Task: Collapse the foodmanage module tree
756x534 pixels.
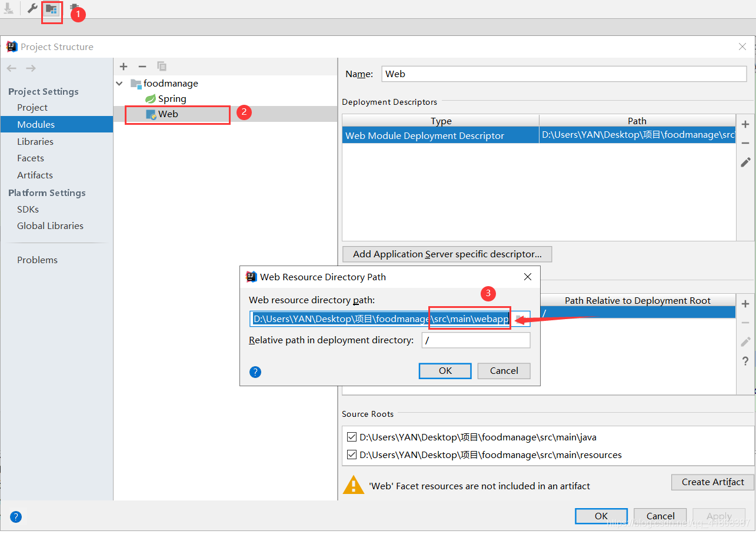Action: (x=120, y=84)
